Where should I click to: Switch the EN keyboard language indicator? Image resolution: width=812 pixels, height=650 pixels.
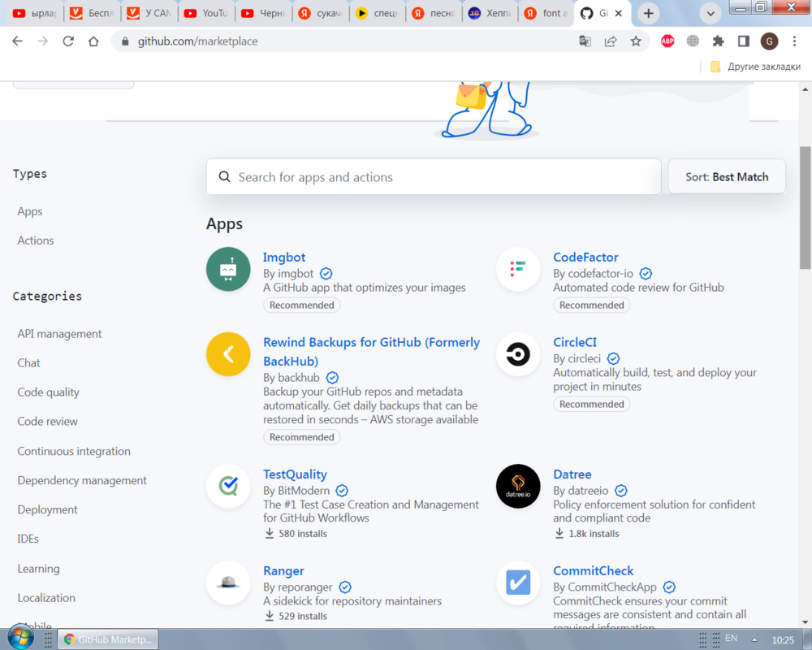732,638
